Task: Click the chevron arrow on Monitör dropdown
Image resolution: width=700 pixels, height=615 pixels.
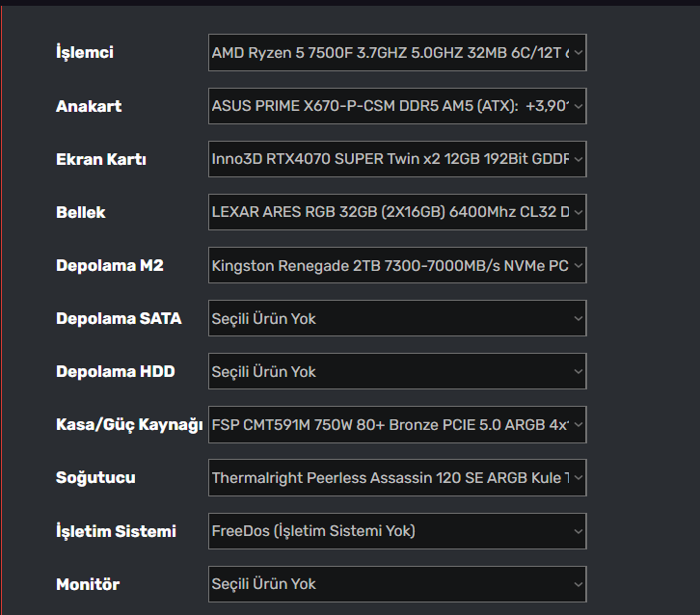Action: click(x=578, y=583)
